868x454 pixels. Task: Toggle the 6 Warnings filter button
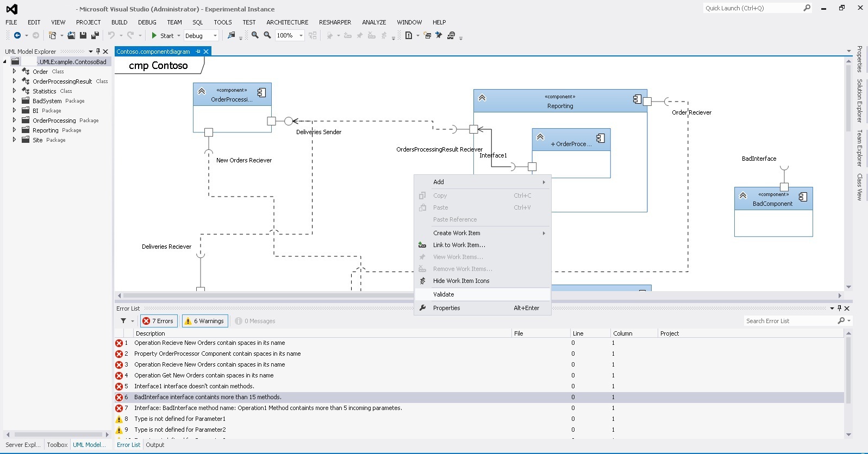204,321
